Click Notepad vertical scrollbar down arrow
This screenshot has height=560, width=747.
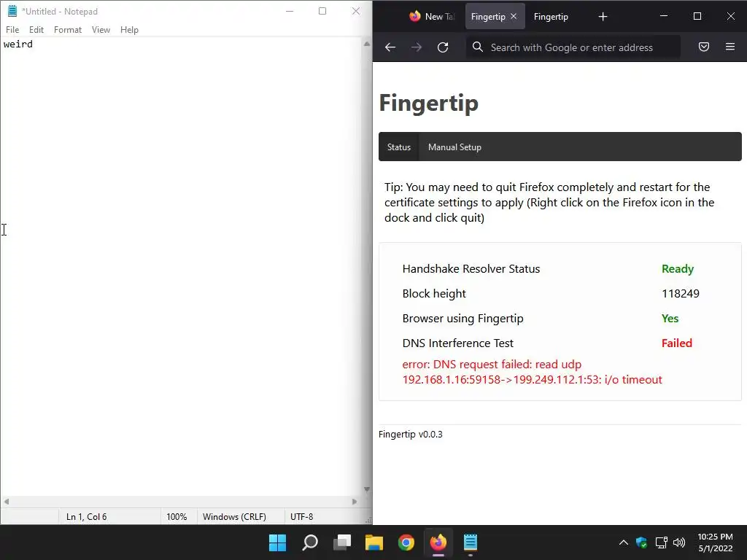point(366,489)
